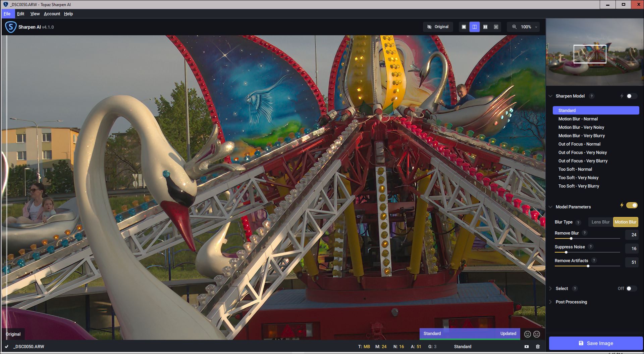Viewport: 644px width, 354px height.
Task: Select the Out of Focus - Normal model
Action: click(x=579, y=144)
